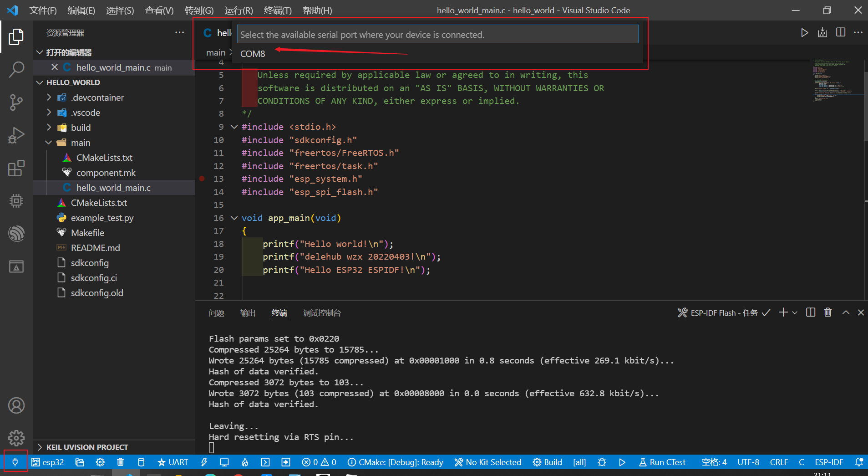Click the download-shaped editor toolbar icon

pyautogui.click(x=822, y=32)
